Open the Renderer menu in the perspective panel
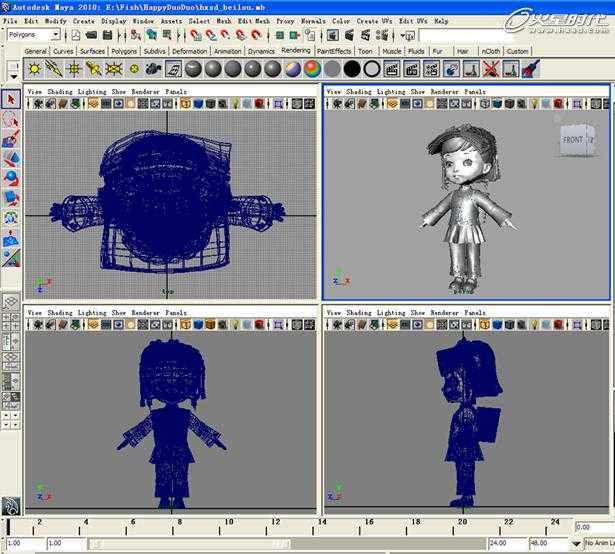Image resolution: width=615 pixels, height=554 pixels. 444,92
